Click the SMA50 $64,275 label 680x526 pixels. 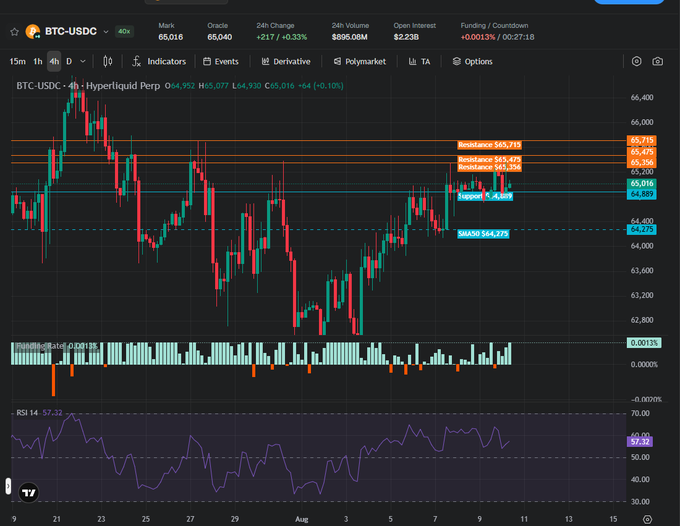483,234
